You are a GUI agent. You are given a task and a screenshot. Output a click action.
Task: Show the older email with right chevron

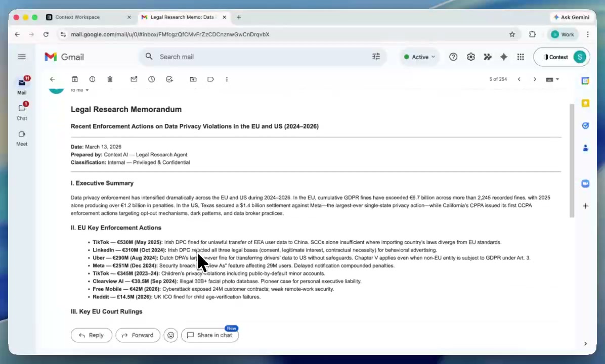coord(535,79)
